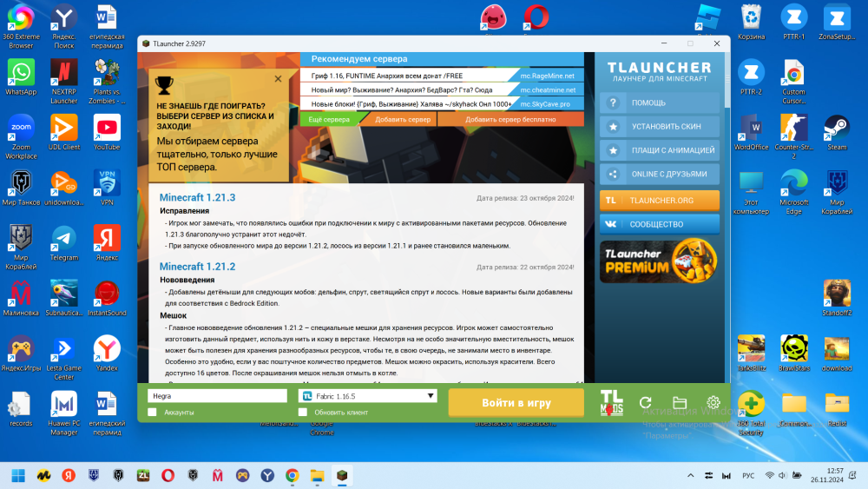Open Online с друзьями
868x489 pixels.
tap(660, 174)
